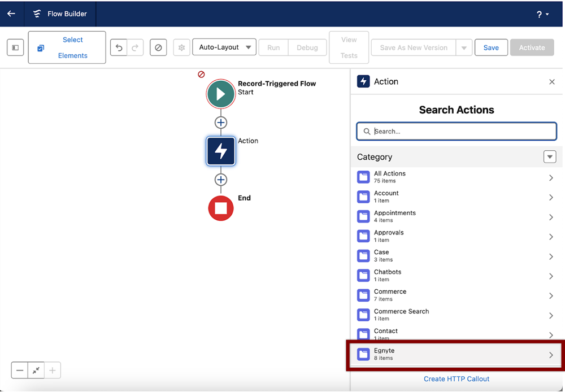Open the Category filter dropdown
The height and width of the screenshot is (392, 565).
pyautogui.click(x=550, y=156)
